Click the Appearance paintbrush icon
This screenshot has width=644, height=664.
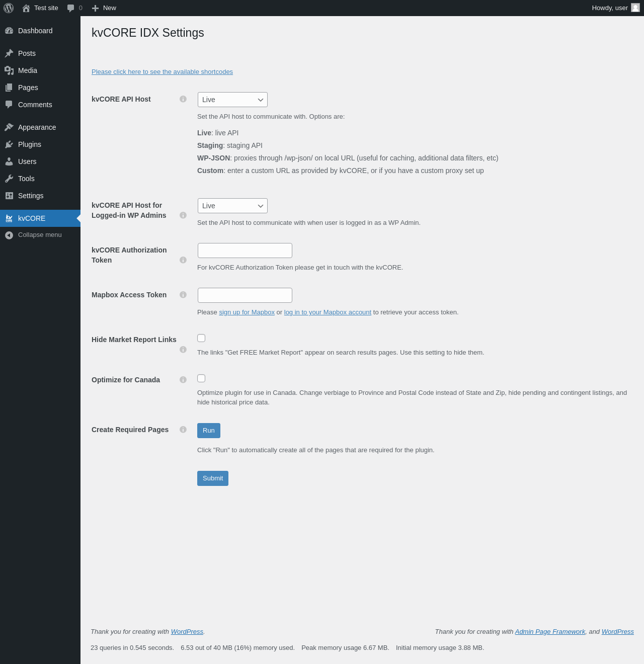(9, 127)
